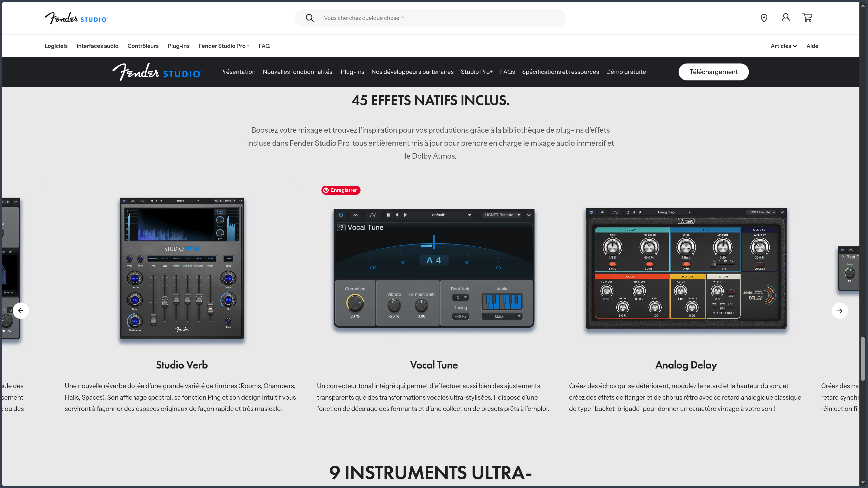Open Studio Verb UCNET Remote dropdown

[x=225, y=201]
